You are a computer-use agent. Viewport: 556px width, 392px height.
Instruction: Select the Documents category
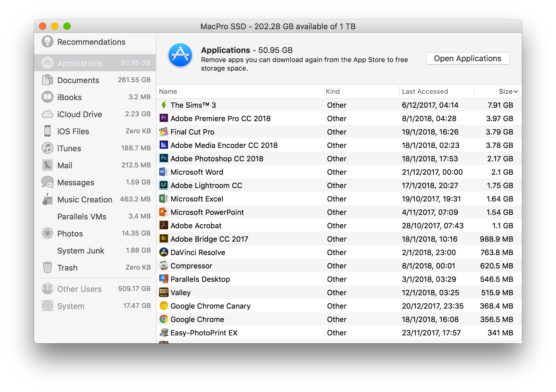(x=95, y=80)
